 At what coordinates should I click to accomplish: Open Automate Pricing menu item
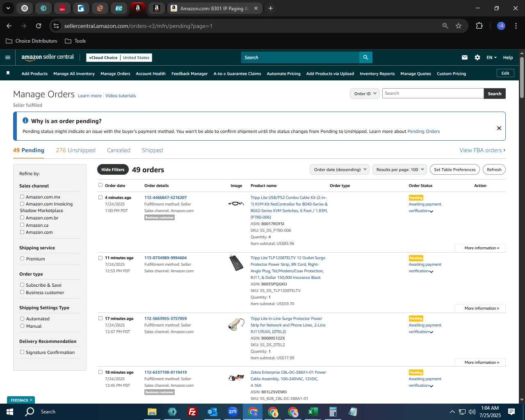click(283, 74)
